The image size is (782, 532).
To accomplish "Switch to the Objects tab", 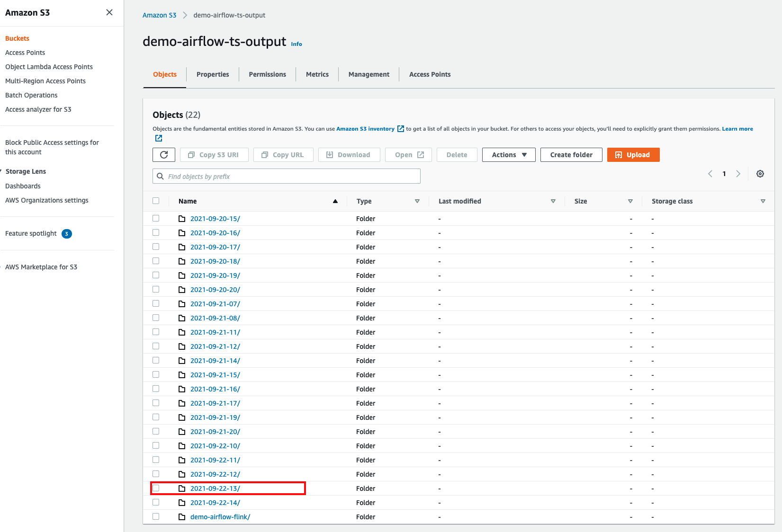I will tap(165, 74).
